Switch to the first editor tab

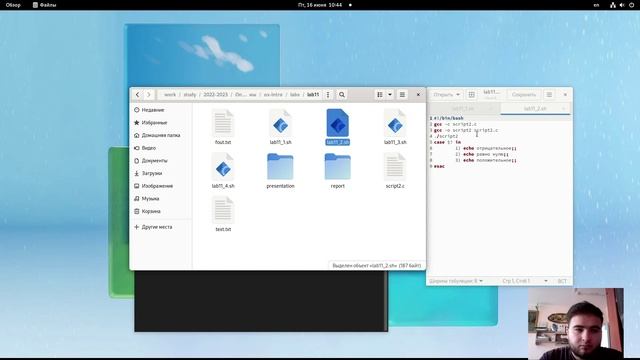click(463, 109)
